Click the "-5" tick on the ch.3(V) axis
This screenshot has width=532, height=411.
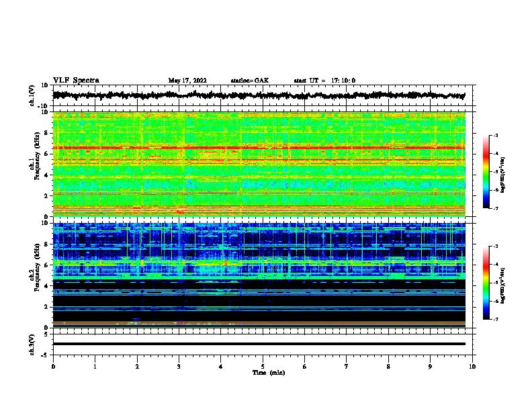45,355
